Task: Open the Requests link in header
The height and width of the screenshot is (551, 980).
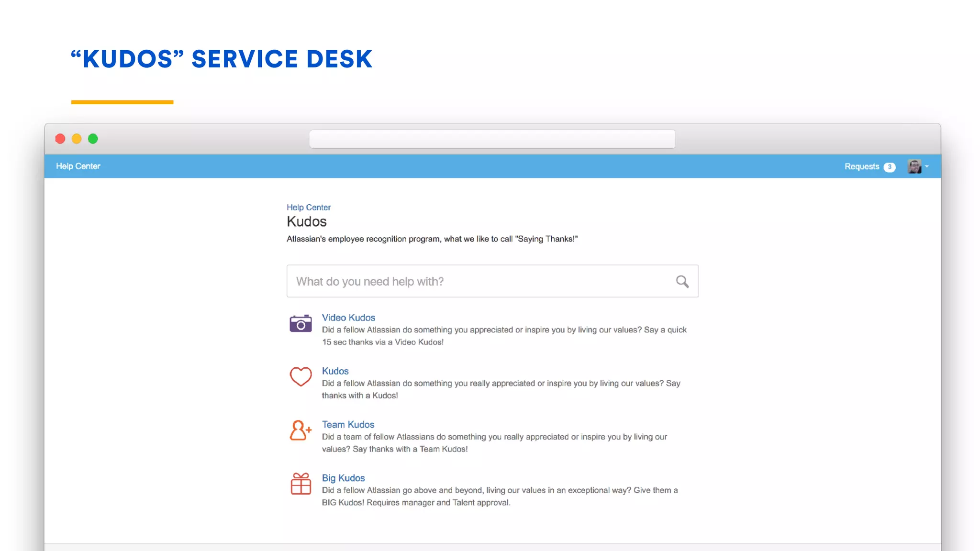Action: coord(862,166)
